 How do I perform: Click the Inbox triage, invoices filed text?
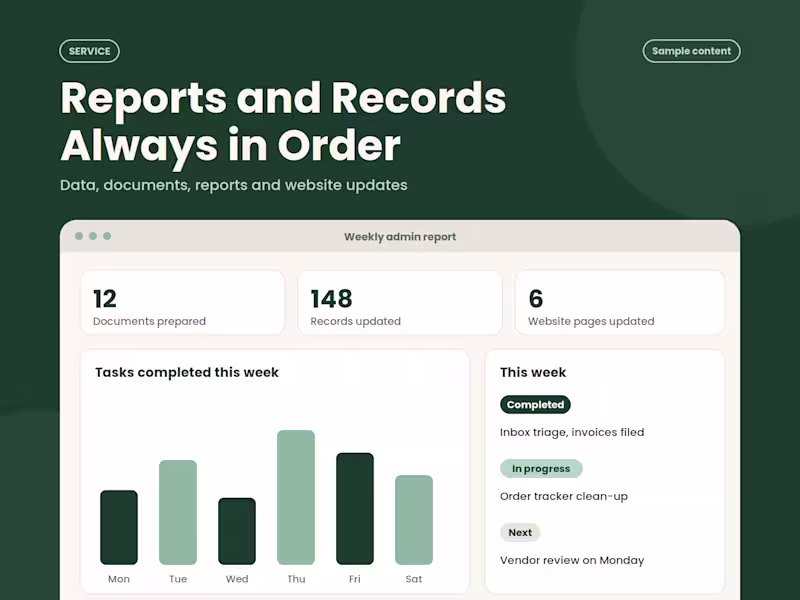[572, 432]
